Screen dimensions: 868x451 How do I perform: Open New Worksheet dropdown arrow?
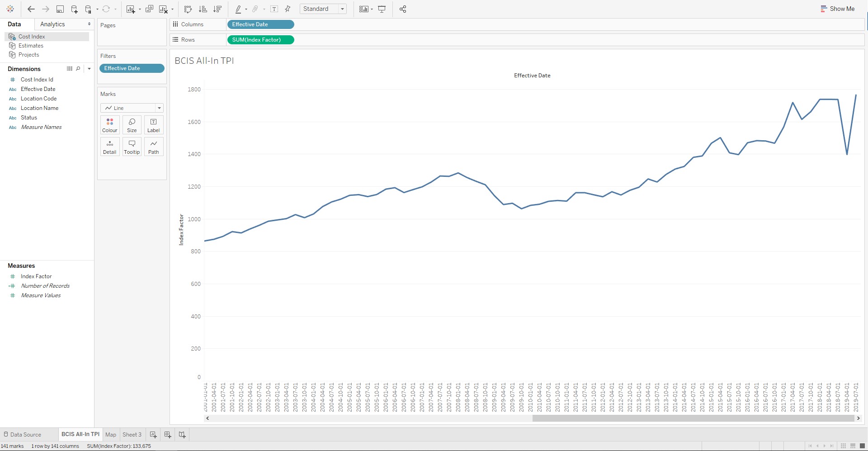point(140,9)
